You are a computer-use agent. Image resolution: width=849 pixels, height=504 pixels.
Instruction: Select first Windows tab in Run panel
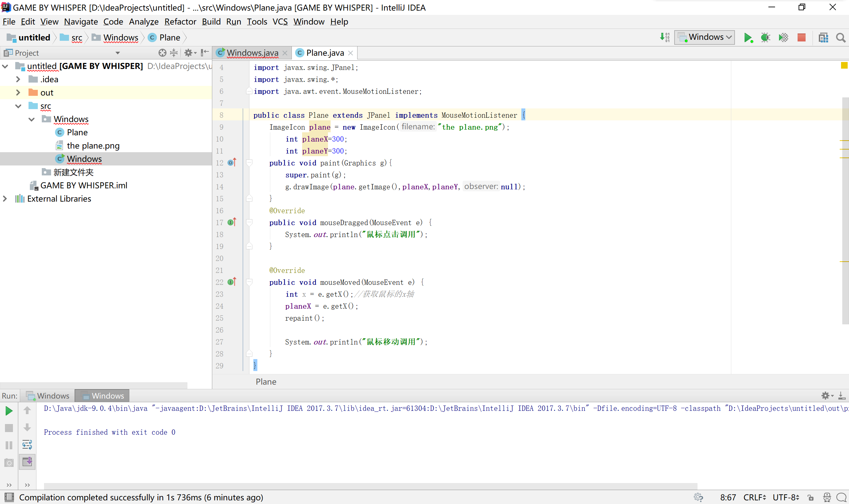[x=47, y=396]
